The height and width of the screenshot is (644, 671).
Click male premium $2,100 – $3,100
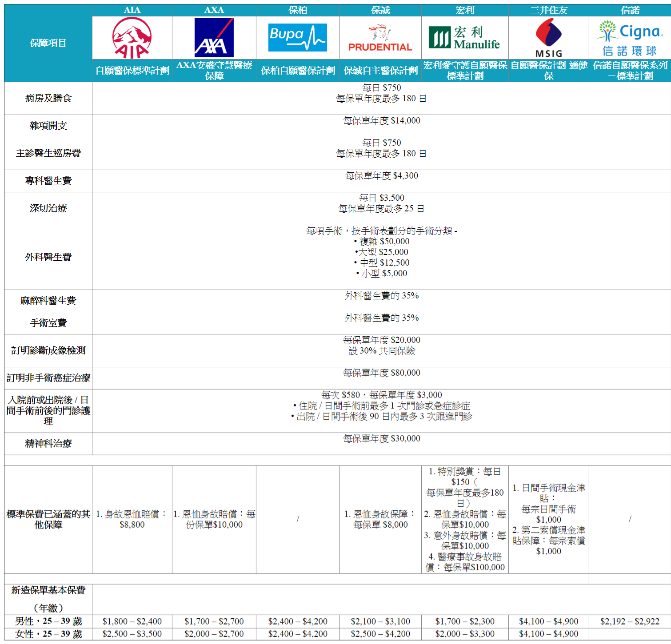[380, 621]
